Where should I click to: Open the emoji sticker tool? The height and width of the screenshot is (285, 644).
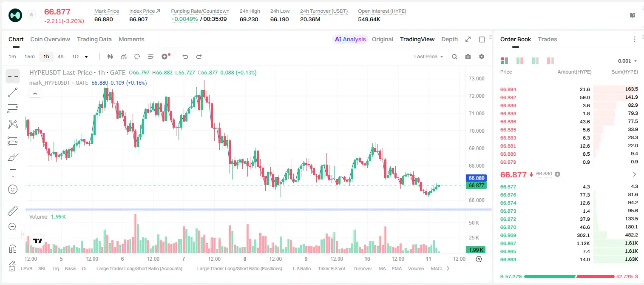pyautogui.click(x=13, y=189)
